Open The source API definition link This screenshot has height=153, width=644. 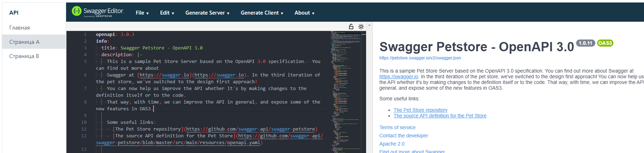coord(440,116)
